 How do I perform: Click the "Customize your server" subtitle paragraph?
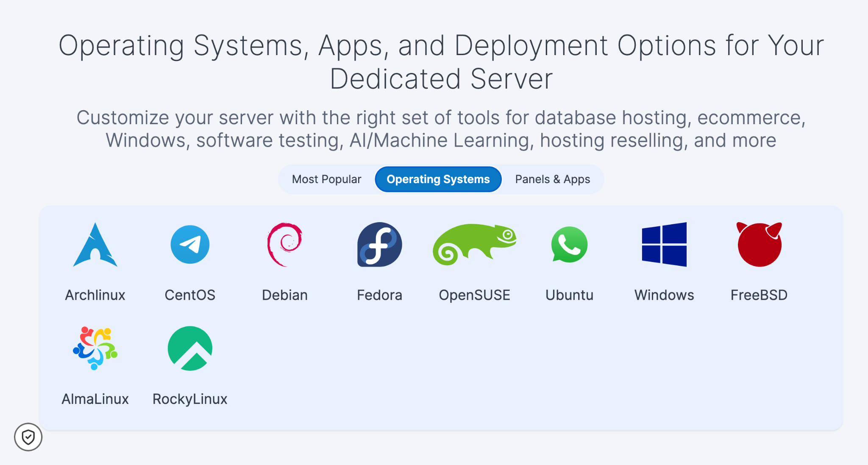pos(441,129)
